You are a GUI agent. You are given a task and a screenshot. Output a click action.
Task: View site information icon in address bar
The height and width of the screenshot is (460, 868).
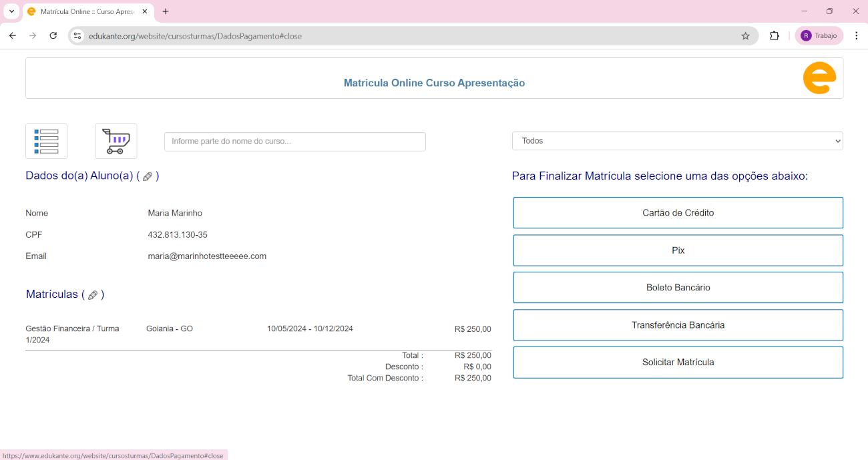pos(77,36)
